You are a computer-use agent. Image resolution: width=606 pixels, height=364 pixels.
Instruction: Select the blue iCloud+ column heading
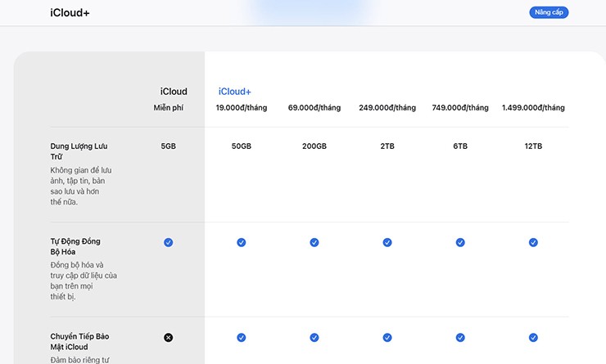coord(234,92)
